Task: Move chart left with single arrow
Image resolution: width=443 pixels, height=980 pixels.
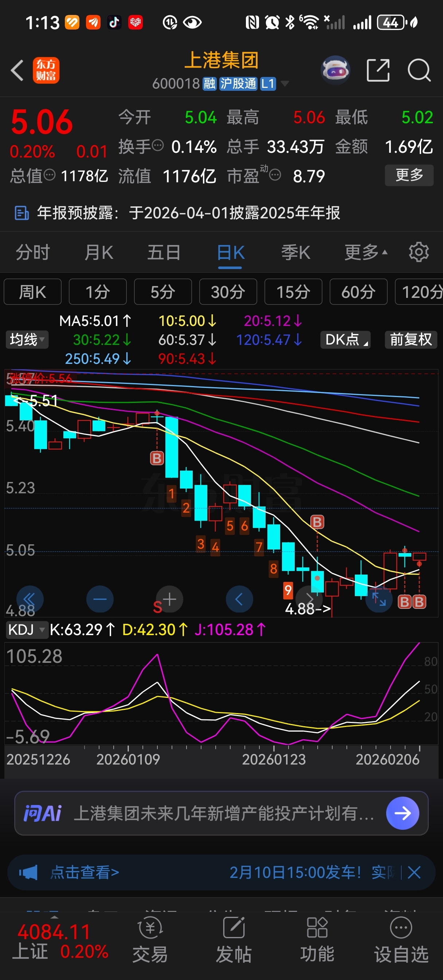Action: (x=240, y=599)
